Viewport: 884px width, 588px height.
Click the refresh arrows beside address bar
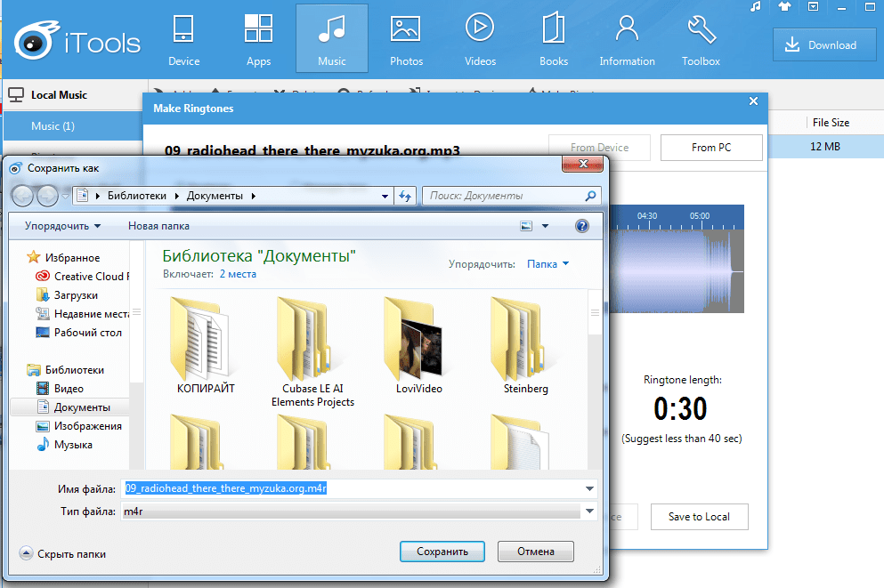tap(406, 196)
